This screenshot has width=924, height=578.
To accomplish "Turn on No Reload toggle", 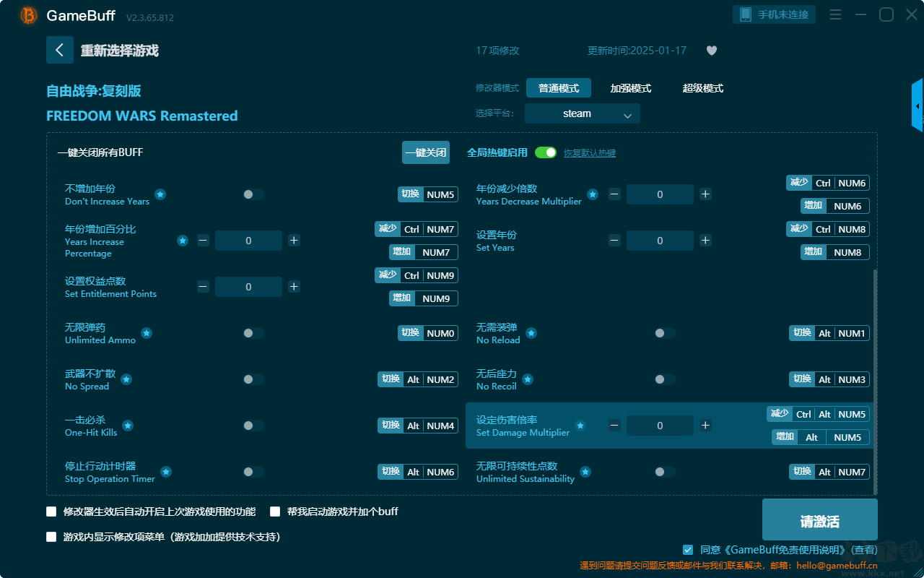I will click(x=665, y=333).
